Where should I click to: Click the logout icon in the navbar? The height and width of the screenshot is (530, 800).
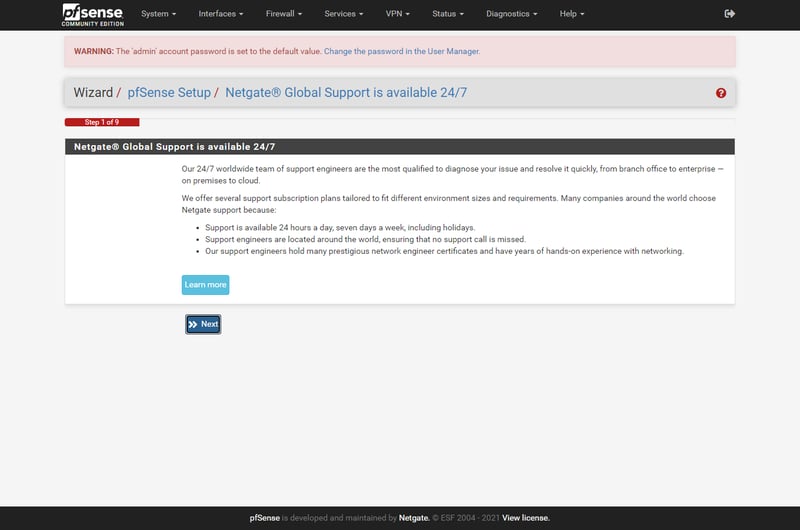(x=729, y=14)
